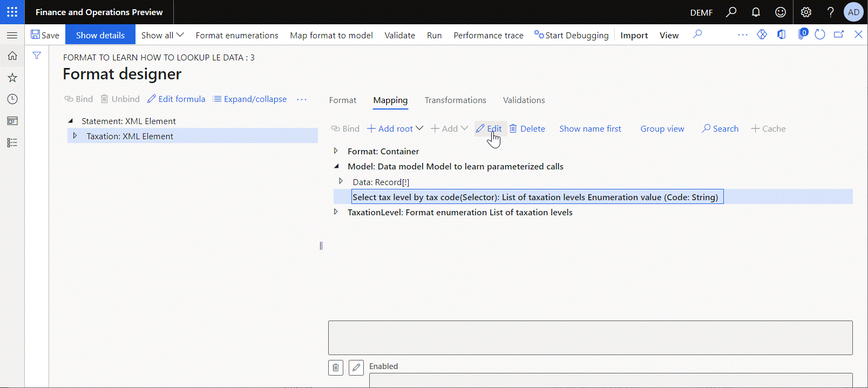The height and width of the screenshot is (388, 868).
Task: Click Validate in action bar
Action: pos(400,35)
